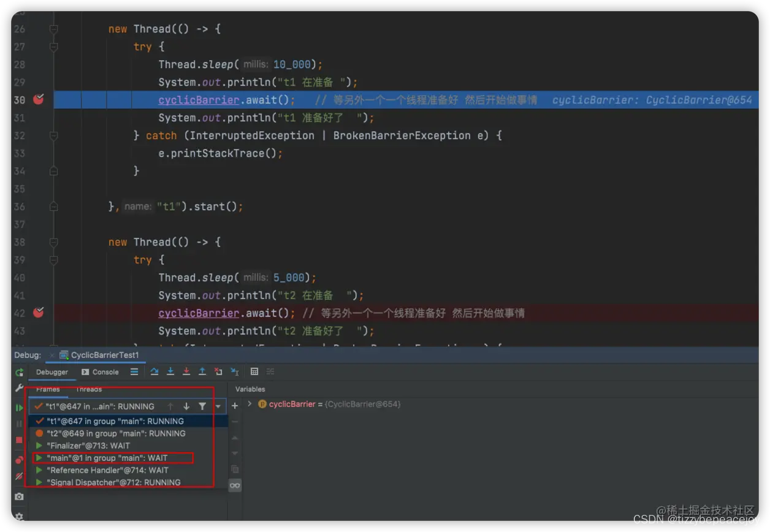Click the Trace Current Stream Chain icon
Screen dimensions: 770x532
[270, 371]
